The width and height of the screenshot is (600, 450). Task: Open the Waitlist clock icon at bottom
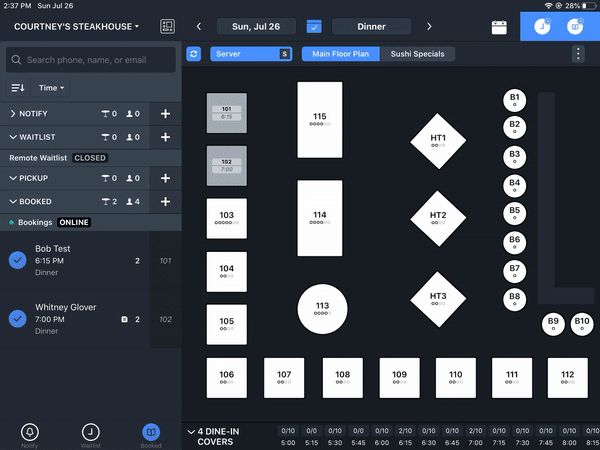coord(90,433)
